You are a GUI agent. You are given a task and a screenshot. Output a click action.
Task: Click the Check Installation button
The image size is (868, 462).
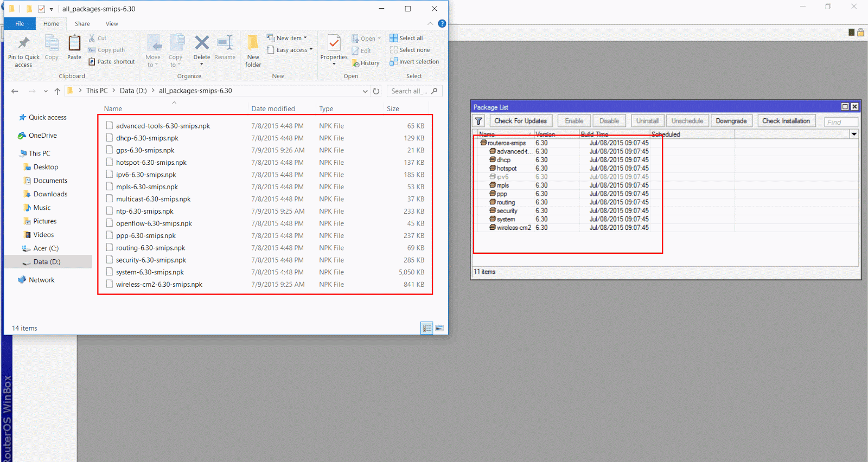pyautogui.click(x=786, y=121)
